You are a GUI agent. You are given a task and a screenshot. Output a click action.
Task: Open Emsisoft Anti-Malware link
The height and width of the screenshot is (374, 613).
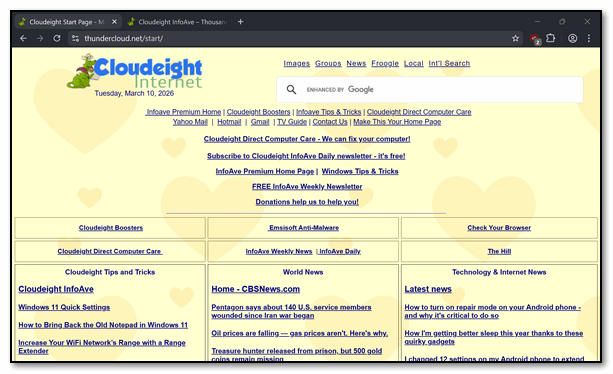click(x=304, y=228)
